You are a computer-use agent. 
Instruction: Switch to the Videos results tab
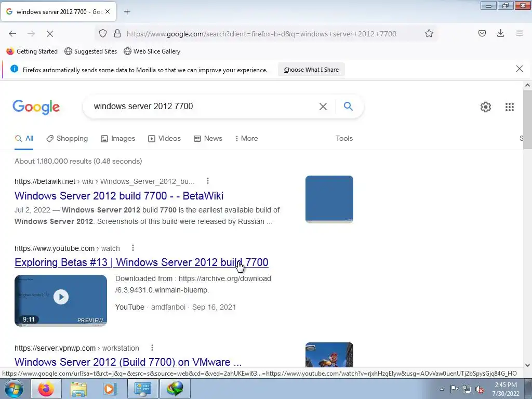click(165, 138)
